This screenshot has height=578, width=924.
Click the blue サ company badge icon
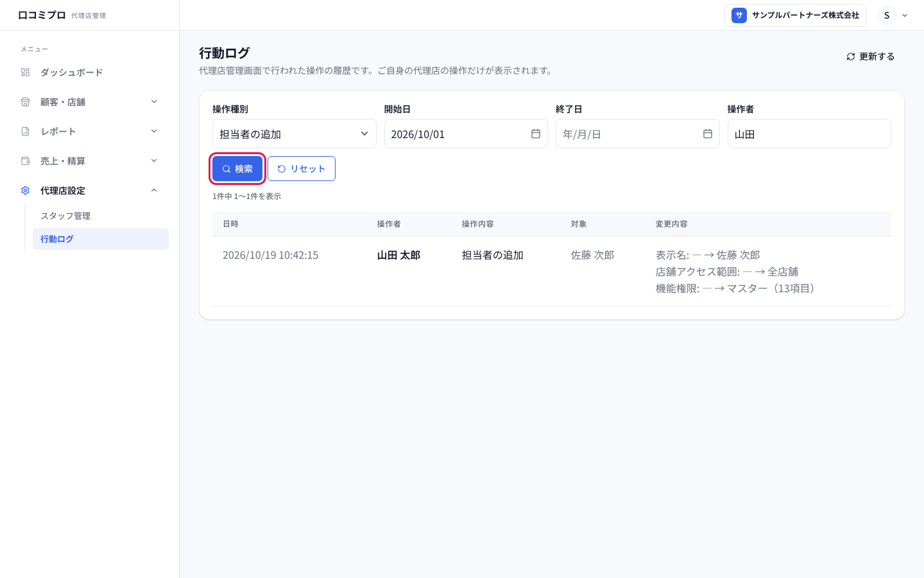[x=739, y=15]
